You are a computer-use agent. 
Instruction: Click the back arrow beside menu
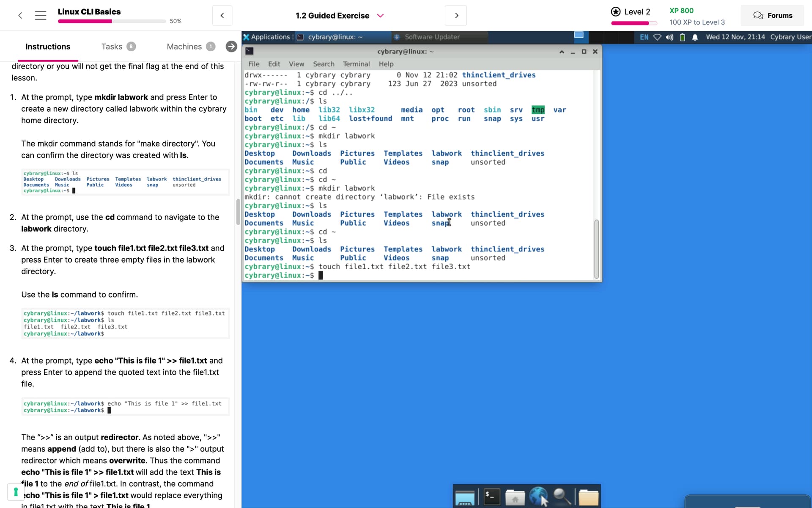[20, 16]
